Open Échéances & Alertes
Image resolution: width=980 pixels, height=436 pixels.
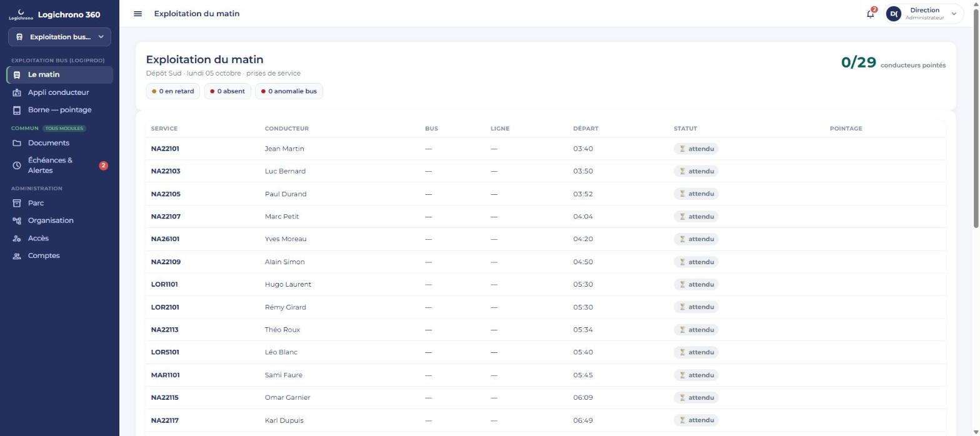coord(60,166)
